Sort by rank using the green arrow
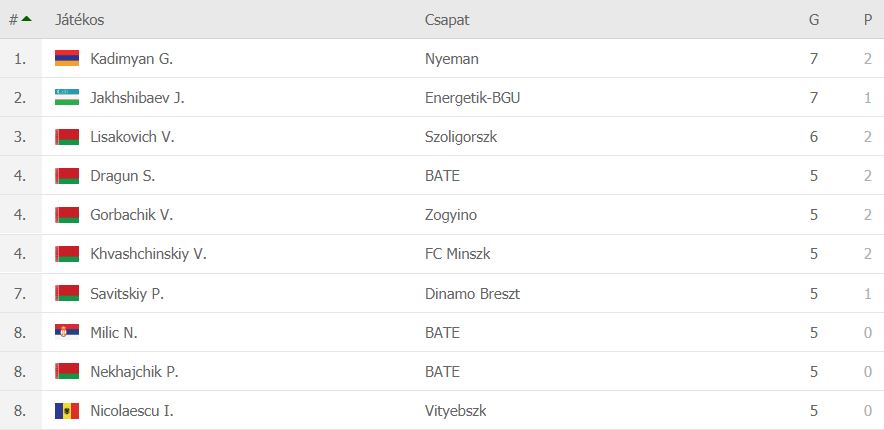This screenshot has width=884, height=430. point(26,19)
